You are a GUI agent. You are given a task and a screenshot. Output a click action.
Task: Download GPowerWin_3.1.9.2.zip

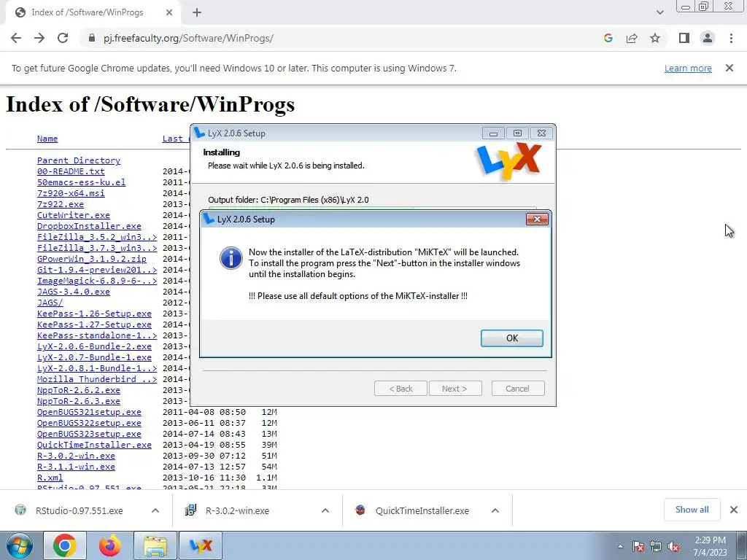91,259
